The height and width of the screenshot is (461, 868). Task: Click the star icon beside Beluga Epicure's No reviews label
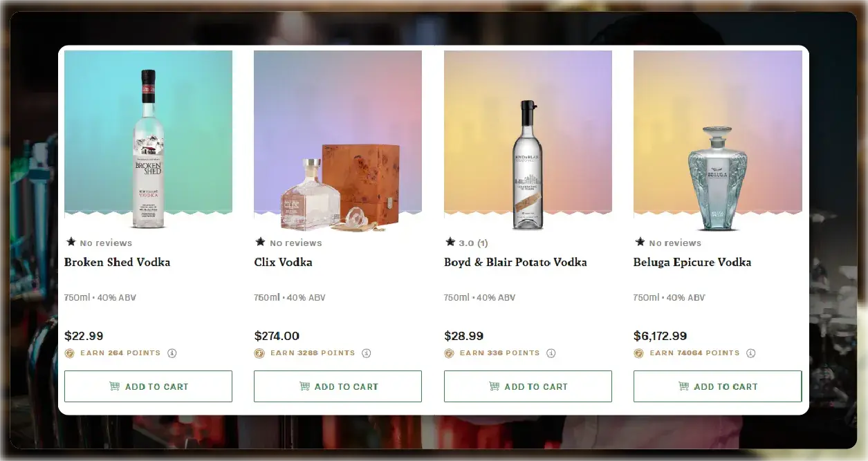pyautogui.click(x=639, y=242)
